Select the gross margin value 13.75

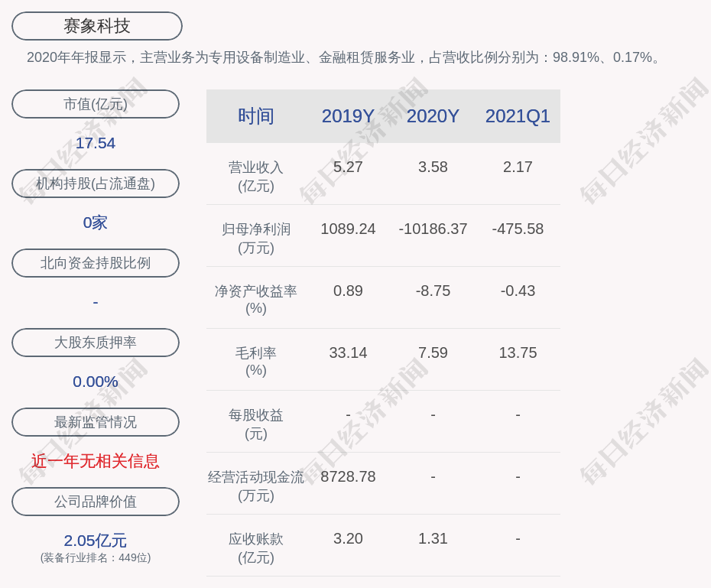click(x=518, y=352)
